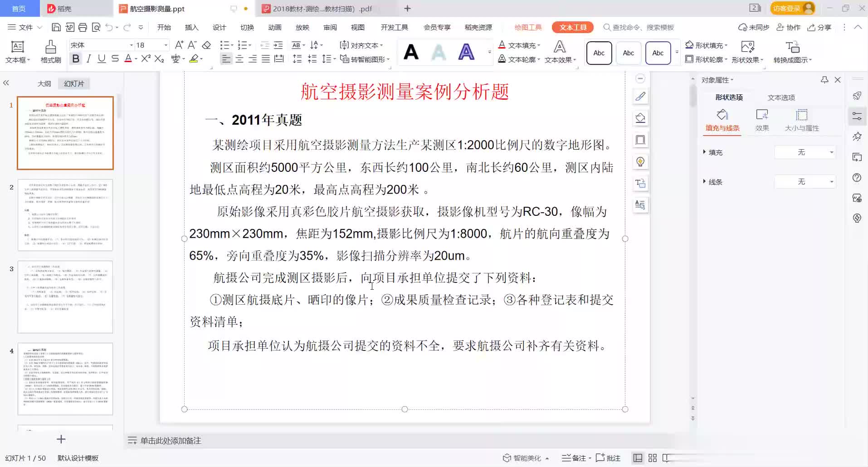Expand the 填充 fill section

point(704,152)
